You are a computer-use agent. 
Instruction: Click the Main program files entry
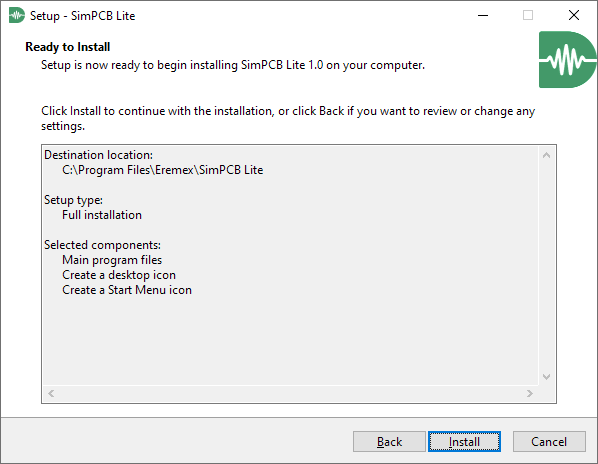click(112, 260)
